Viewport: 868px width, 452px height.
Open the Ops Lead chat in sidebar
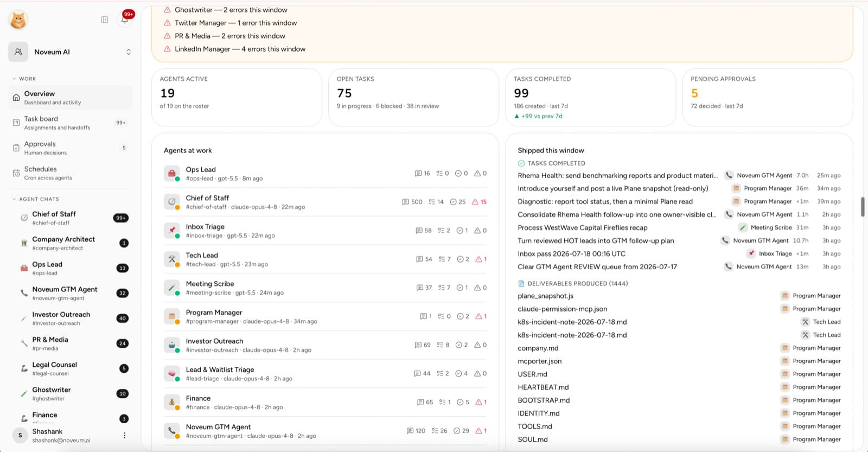pyautogui.click(x=71, y=268)
